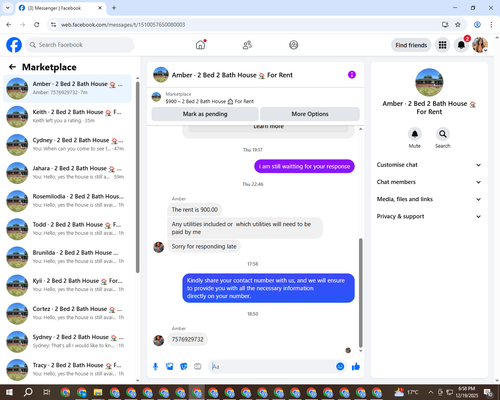This screenshot has height=400, width=500.
Task: Click the Learn more link in chat
Action: 268,127
